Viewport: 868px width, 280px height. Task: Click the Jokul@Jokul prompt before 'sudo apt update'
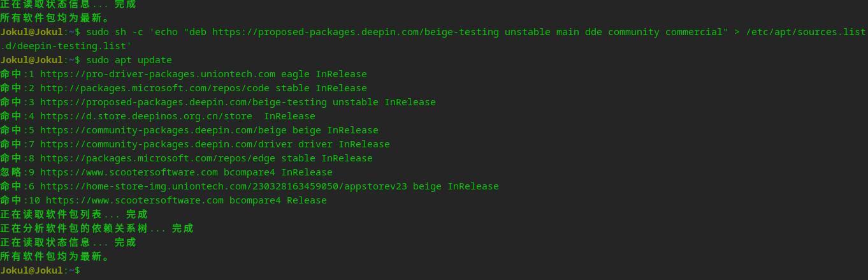click(32, 60)
